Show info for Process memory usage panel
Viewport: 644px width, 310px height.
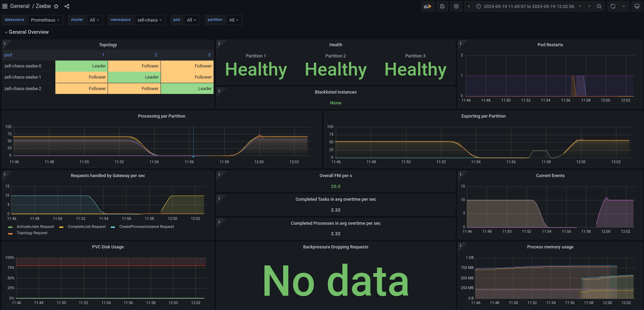coord(460,245)
